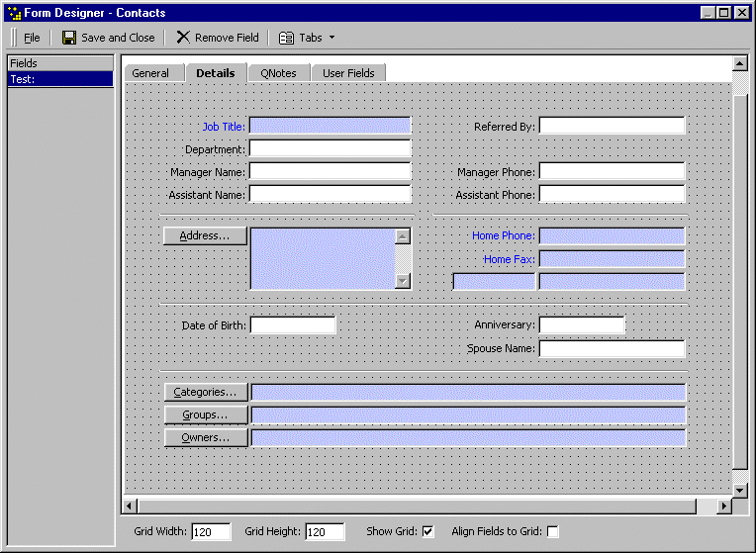This screenshot has height=553, width=756.
Task: Open the Tabs dropdown arrow
Action: click(331, 38)
